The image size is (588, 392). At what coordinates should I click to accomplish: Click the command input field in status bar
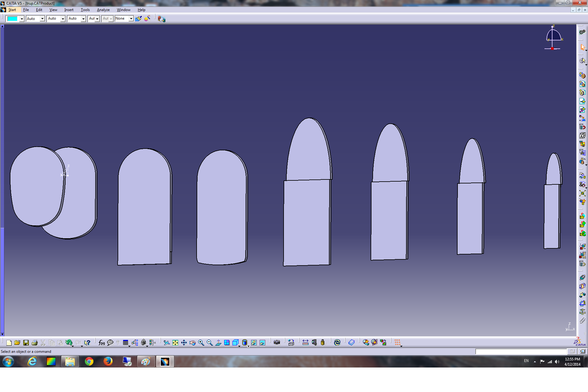tap(521, 352)
